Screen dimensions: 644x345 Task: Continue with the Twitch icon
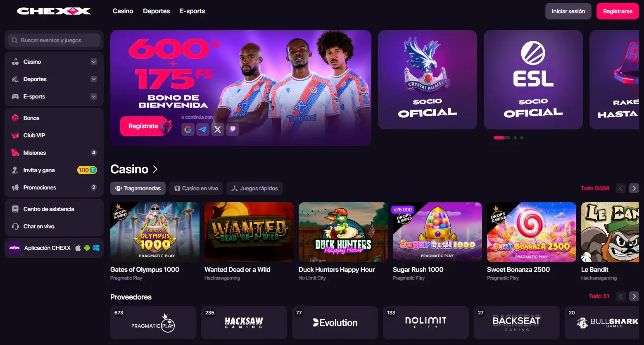click(233, 129)
